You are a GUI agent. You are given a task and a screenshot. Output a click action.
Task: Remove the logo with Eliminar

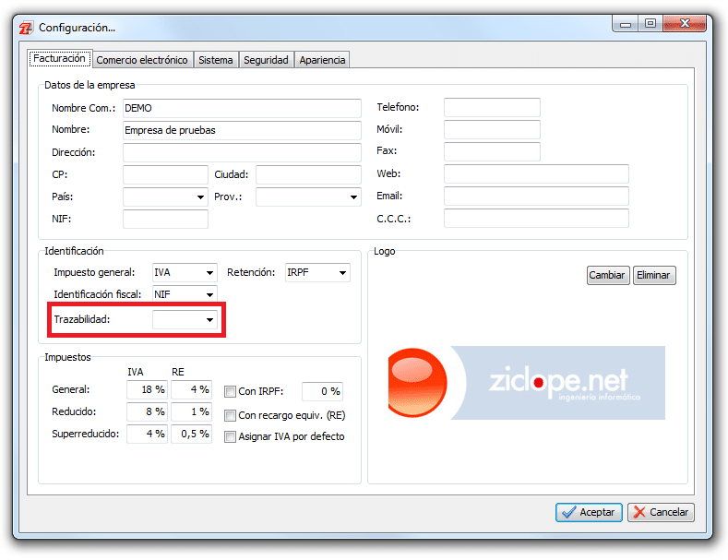click(653, 275)
